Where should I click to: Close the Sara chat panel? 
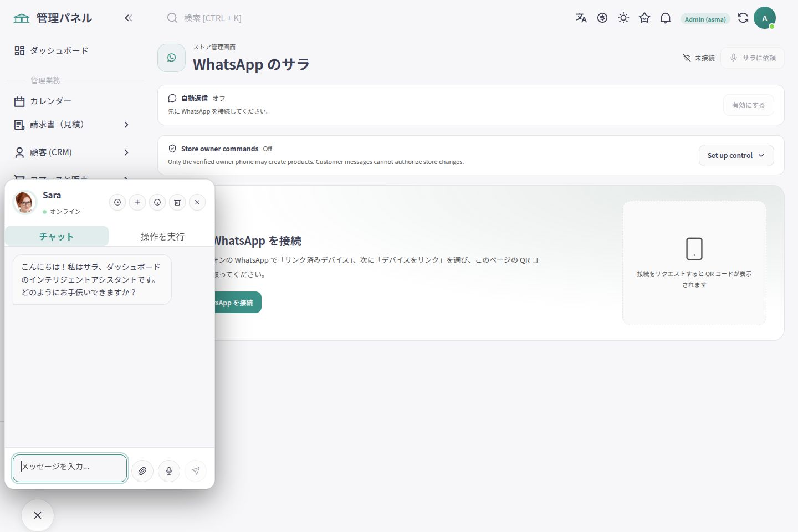pyautogui.click(x=197, y=202)
